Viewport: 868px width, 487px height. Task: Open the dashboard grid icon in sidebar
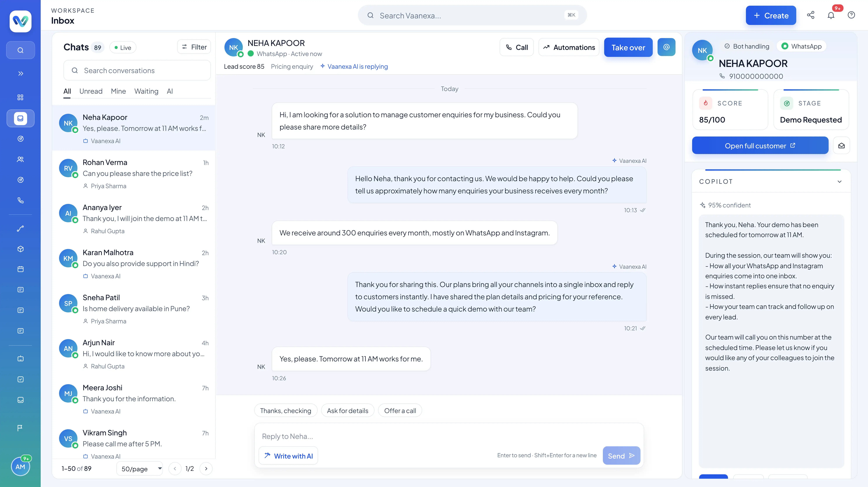tap(21, 97)
